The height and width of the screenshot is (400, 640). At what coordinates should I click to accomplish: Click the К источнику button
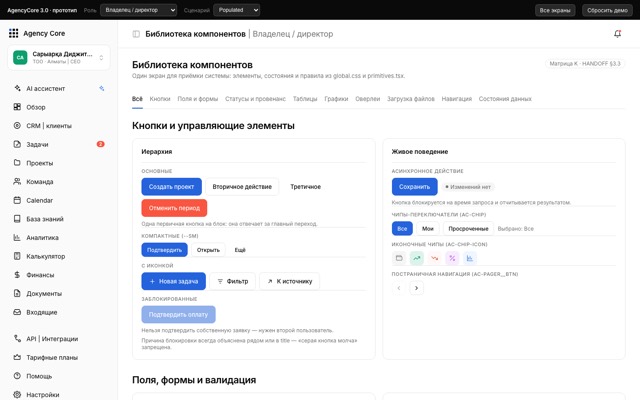coord(289,281)
